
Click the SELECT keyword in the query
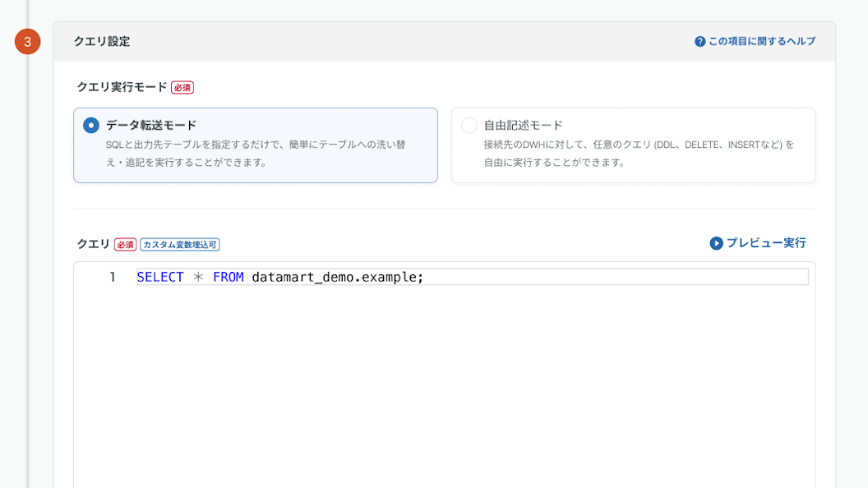click(160, 278)
